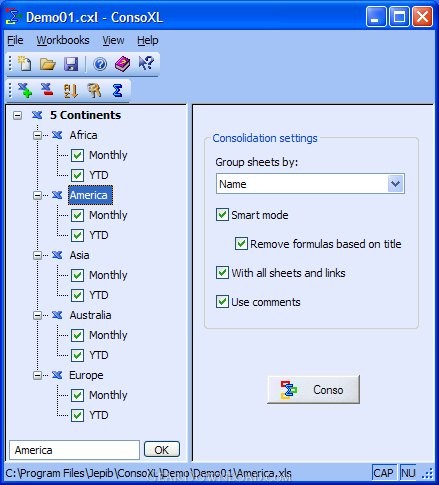Click the blue sigma consolidate toolbar icon
The height and width of the screenshot is (485, 439).
tap(117, 90)
